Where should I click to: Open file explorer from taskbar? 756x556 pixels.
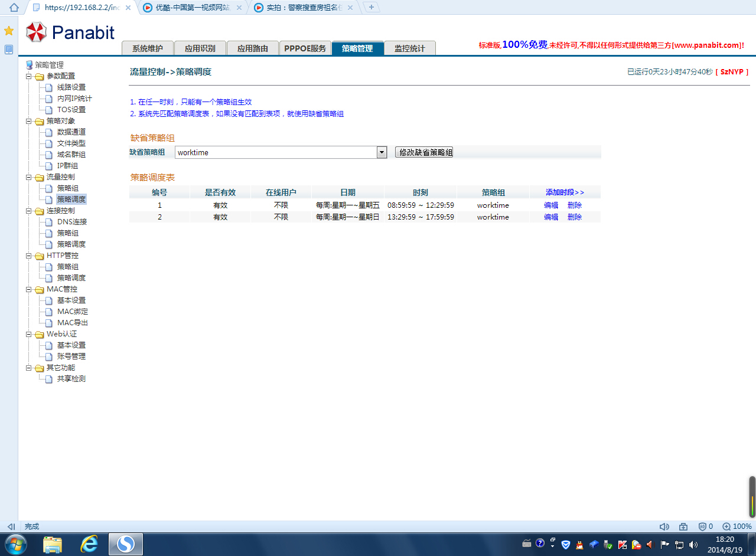[53, 544]
